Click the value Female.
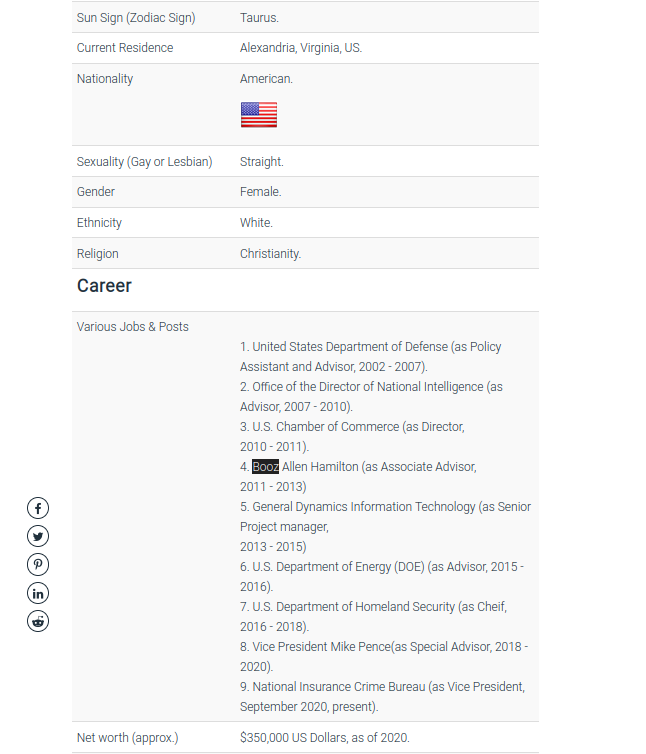Image resolution: width=646 pixels, height=754 pixels. click(261, 191)
